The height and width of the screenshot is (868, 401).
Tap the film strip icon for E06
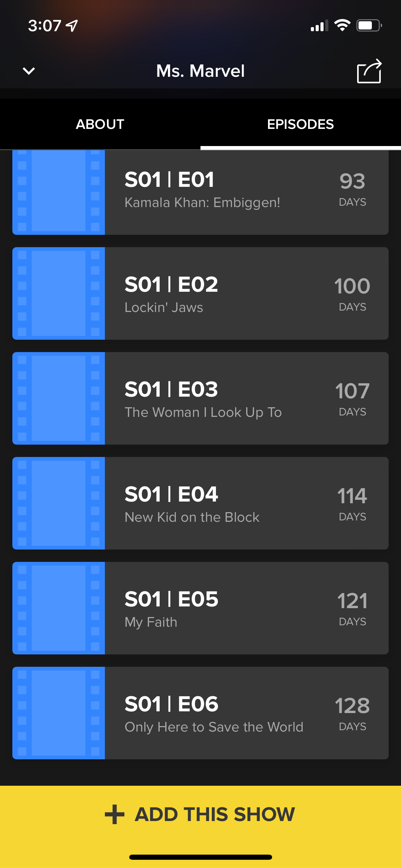click(59, 713)
